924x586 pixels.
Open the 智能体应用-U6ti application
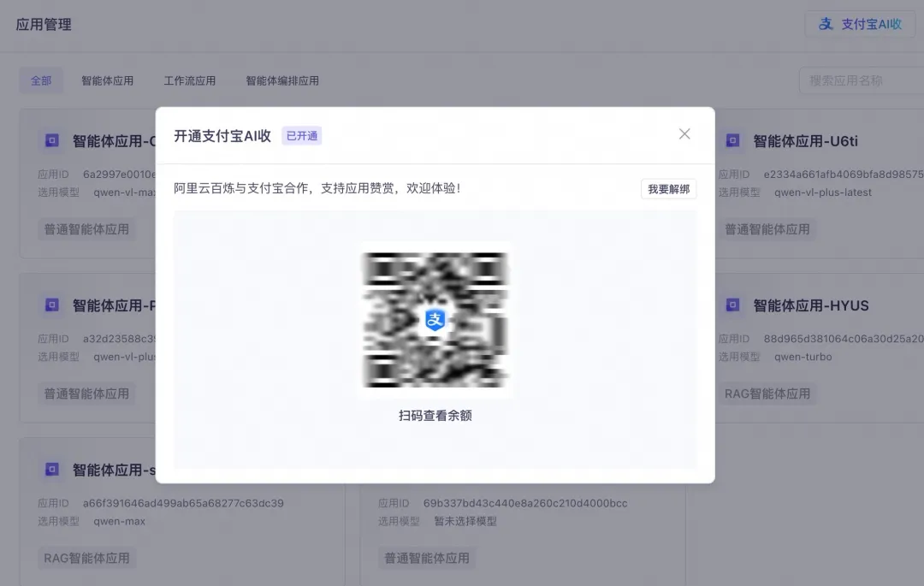tap(805, 141)
